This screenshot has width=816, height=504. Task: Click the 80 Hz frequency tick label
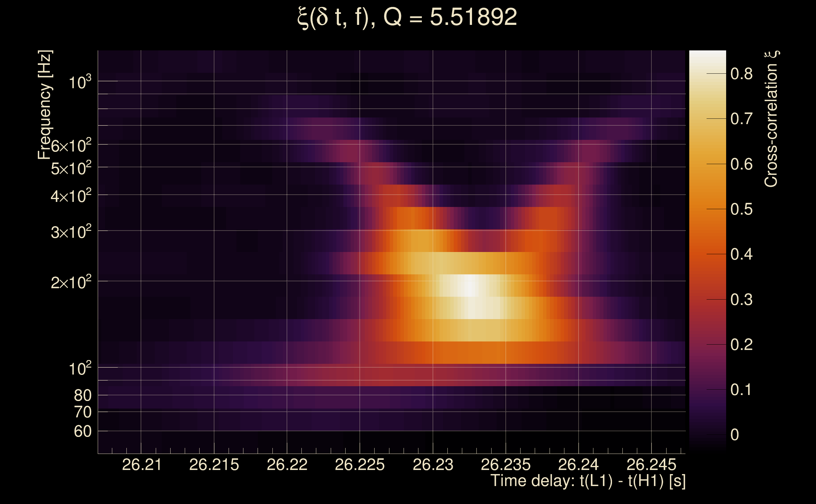(83, 395)
